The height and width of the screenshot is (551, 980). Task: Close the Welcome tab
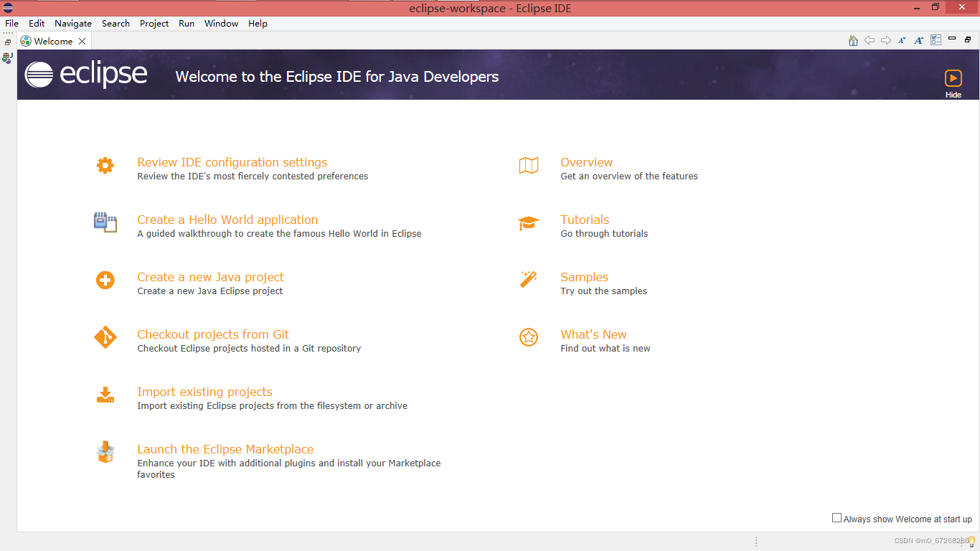tap(83, 42)
